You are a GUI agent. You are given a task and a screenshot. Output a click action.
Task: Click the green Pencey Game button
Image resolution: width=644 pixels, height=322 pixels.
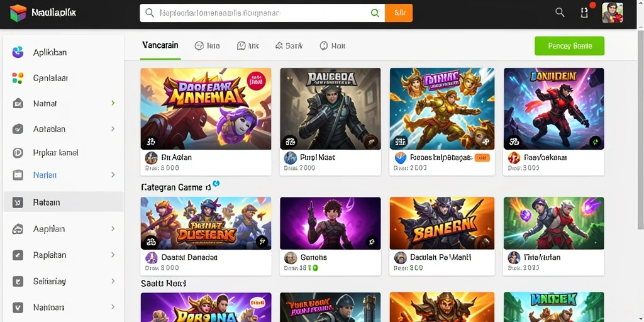[569, 46]
